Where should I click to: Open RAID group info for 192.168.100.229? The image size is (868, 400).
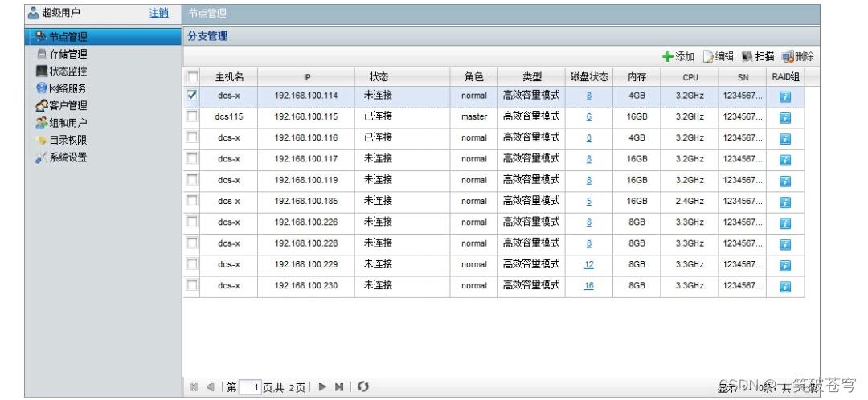tap(785, 266)
